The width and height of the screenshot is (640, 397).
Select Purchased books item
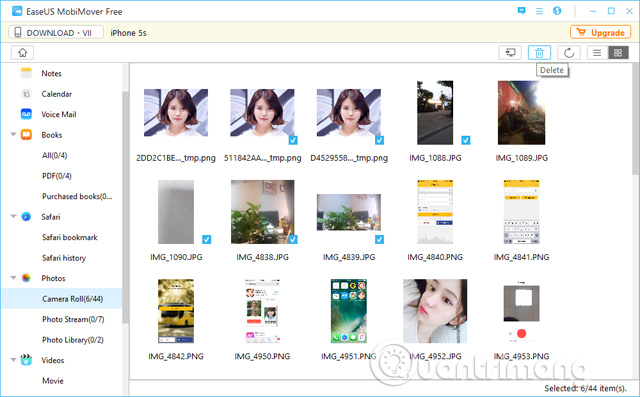pos(77,196)
